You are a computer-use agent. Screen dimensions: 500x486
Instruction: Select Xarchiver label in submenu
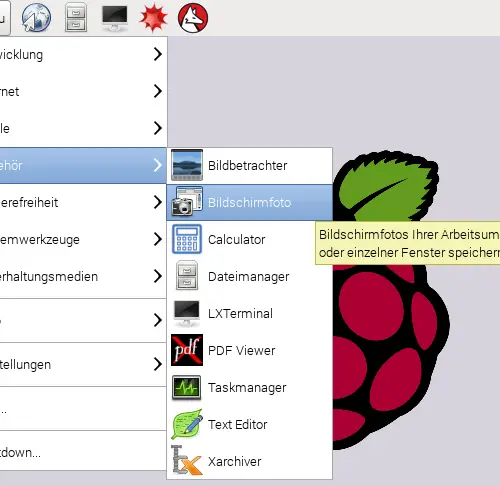[235, 461]
